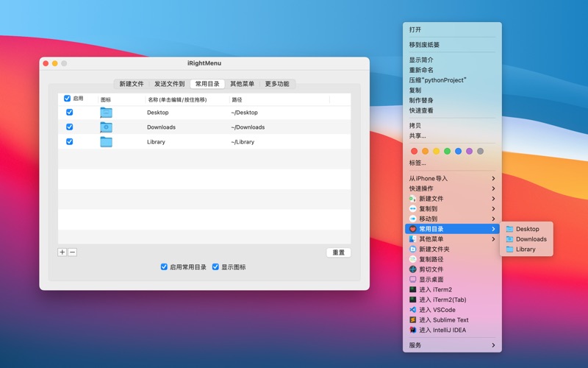Click the Sublime Text icon in menu
The width and height of the screenshot is (588, 368).
(x=412, y=320)
